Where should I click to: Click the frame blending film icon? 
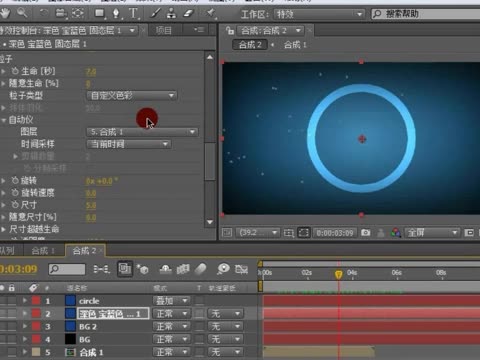(183, 269)
